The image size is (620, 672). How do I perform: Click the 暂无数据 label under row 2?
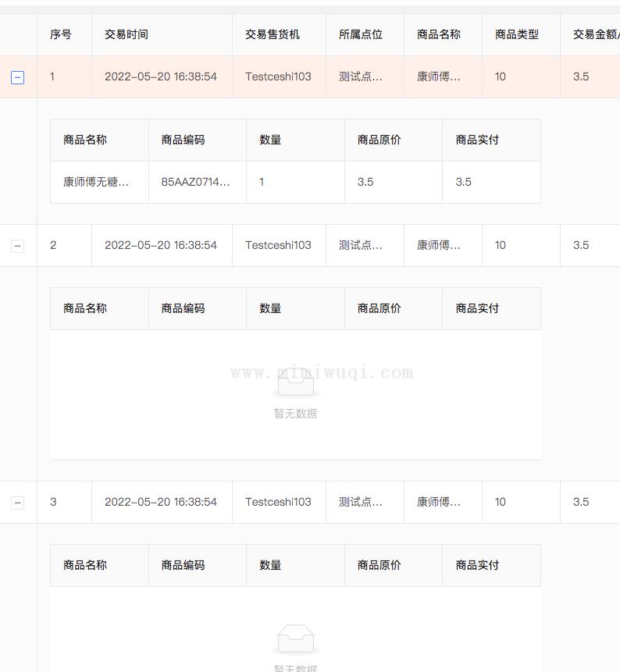296,414
